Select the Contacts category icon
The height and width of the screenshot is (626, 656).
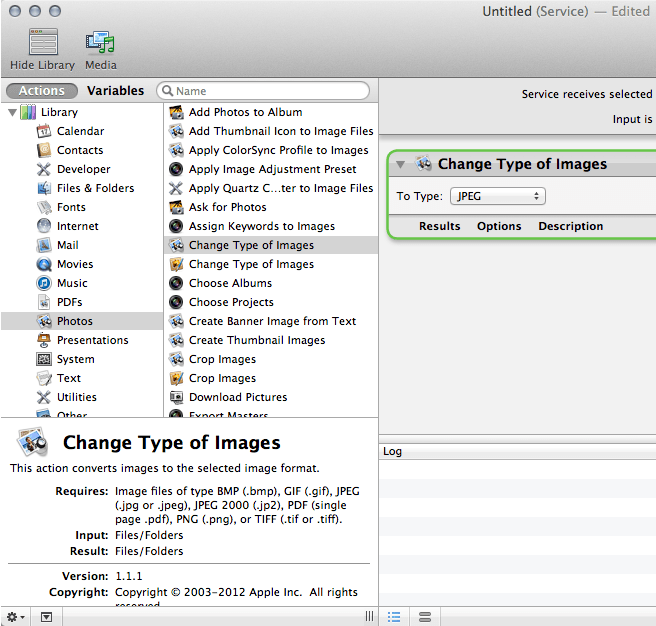point(44,150)
